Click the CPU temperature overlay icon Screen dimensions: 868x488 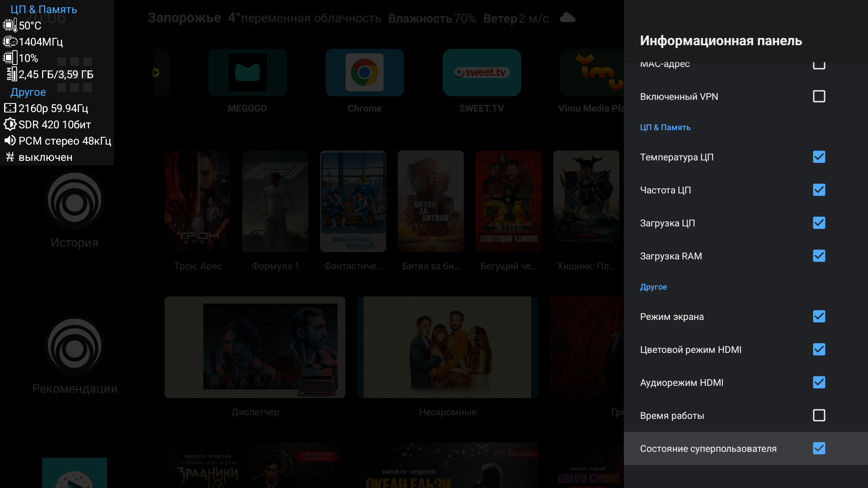[x=10, y=26]
